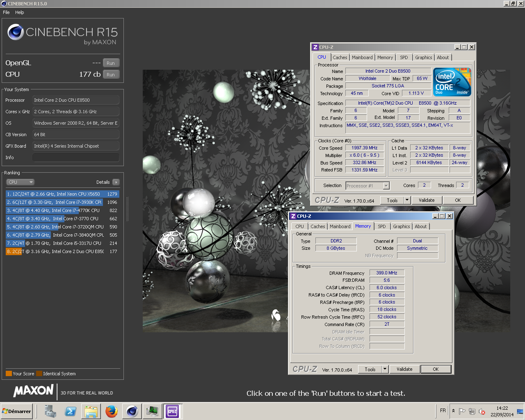525x420 pixels.
Task: Select the SPD tab in upper CPU-Z
Action: (404, 57)
